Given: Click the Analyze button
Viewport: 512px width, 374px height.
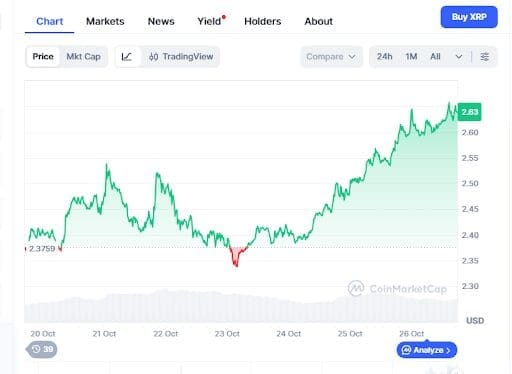Looking at the screenshot, I should tap(427, 350).
